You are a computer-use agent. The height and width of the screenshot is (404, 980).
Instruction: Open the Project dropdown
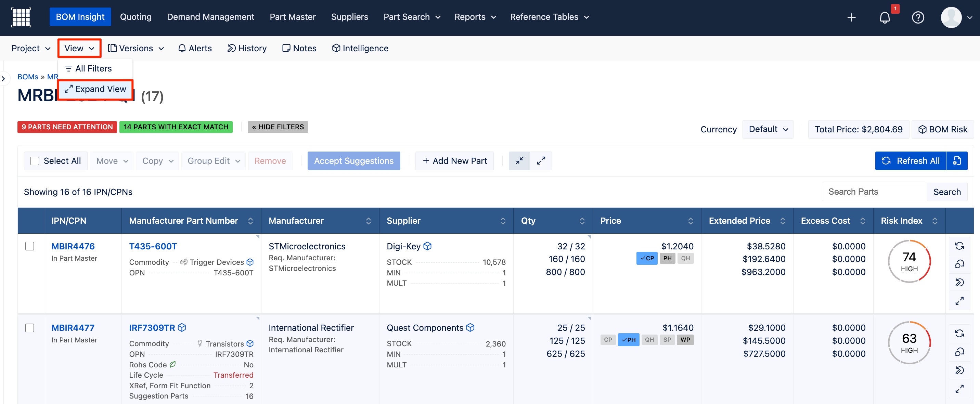[x=31, y=48]
